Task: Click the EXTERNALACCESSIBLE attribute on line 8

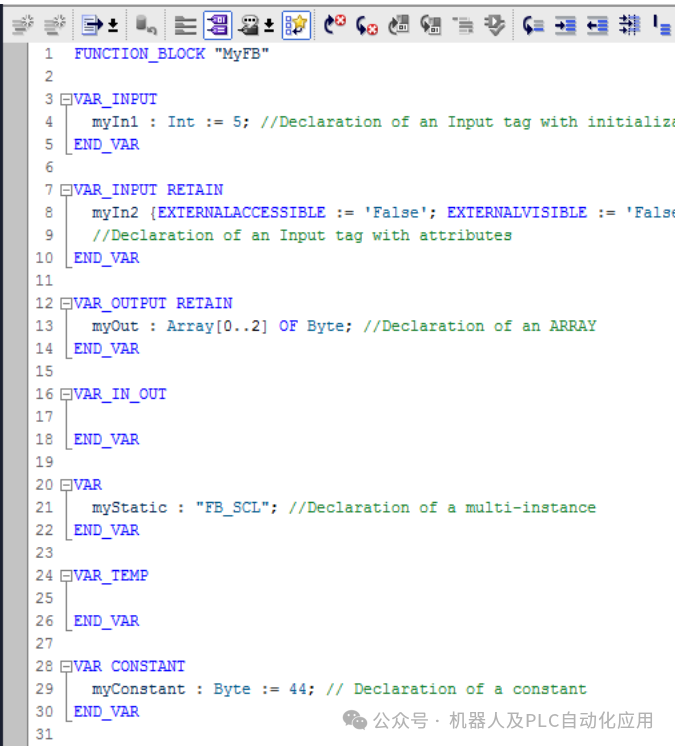Action: tap(242, 212)
